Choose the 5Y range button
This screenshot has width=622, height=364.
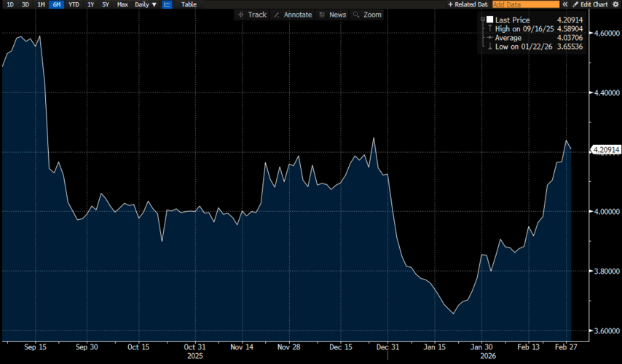[x=106, y=4]
